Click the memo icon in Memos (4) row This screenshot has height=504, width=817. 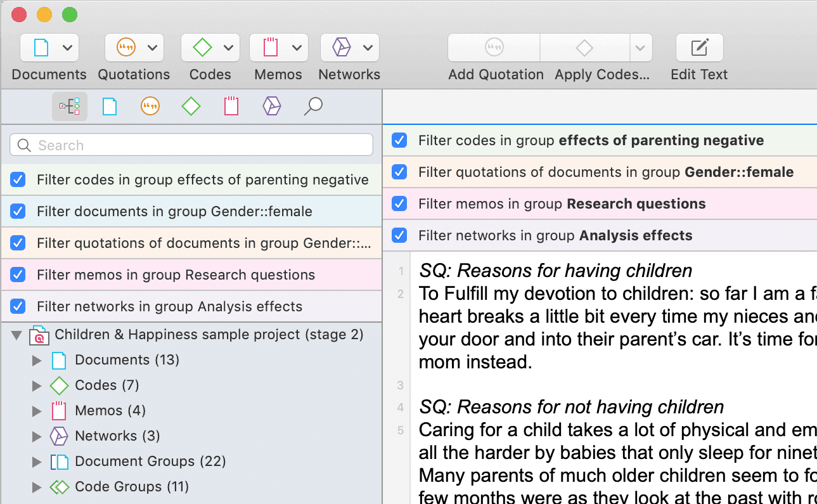pyautogui.click(x=59, y=411)
